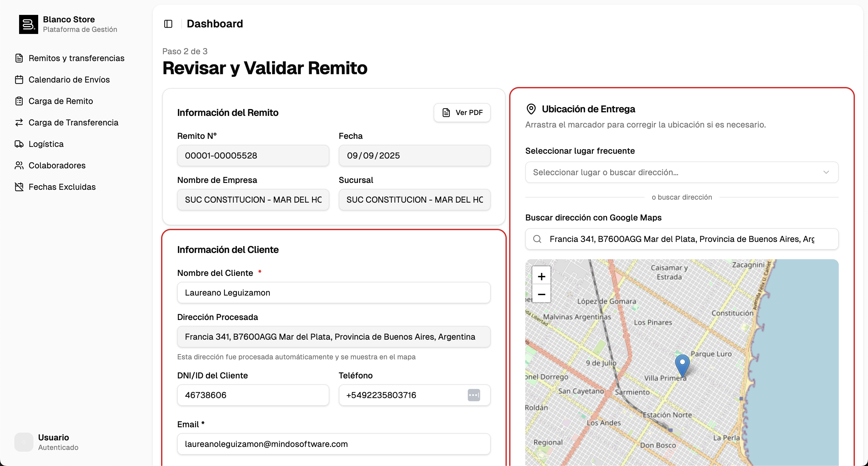Image resolution: width=868 pixels, height=466 pixels.
Task: Open the Fechas Excluidas page
Action: [62, 187]
